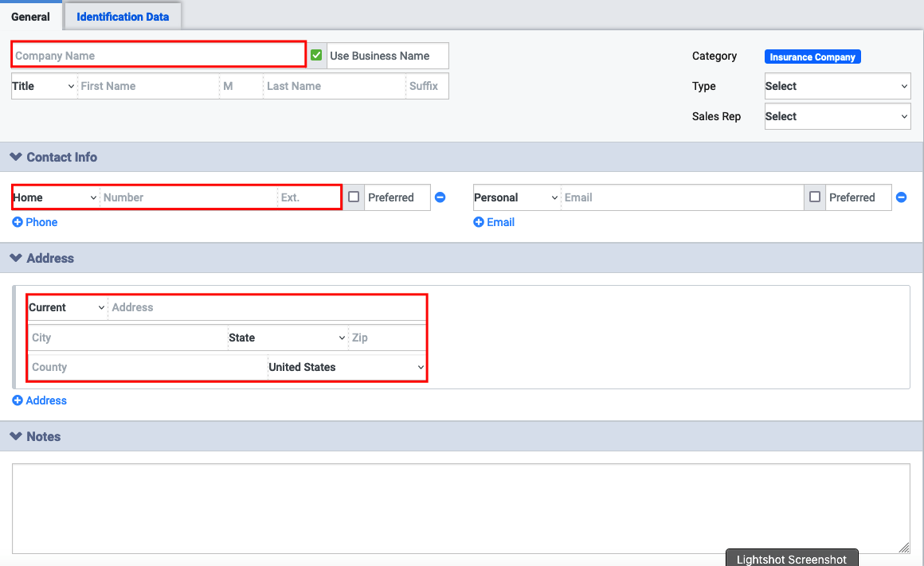Screen dimensions: 924x566
Task: Change the Personal email type dropdown
Action: [x=516, y=197]
